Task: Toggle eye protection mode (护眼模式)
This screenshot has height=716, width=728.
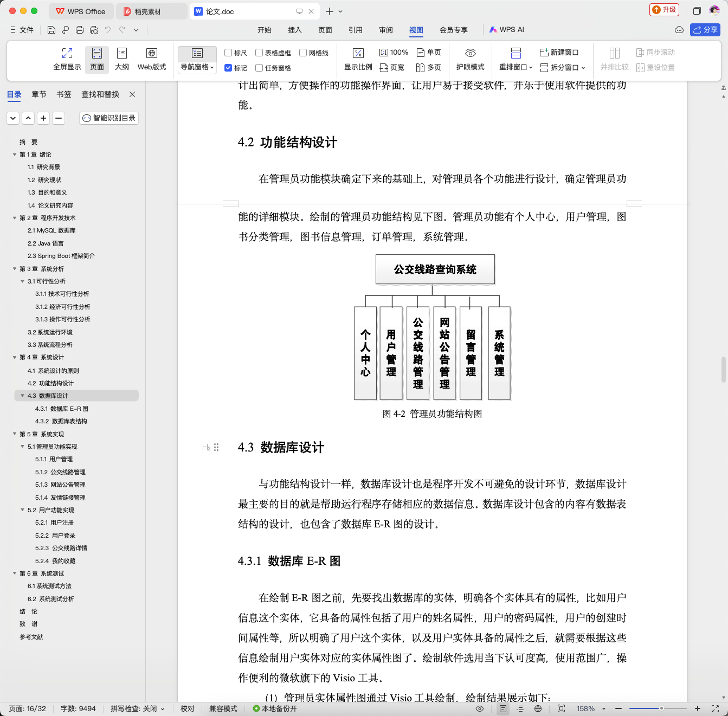Action: (x=471, y=60)
